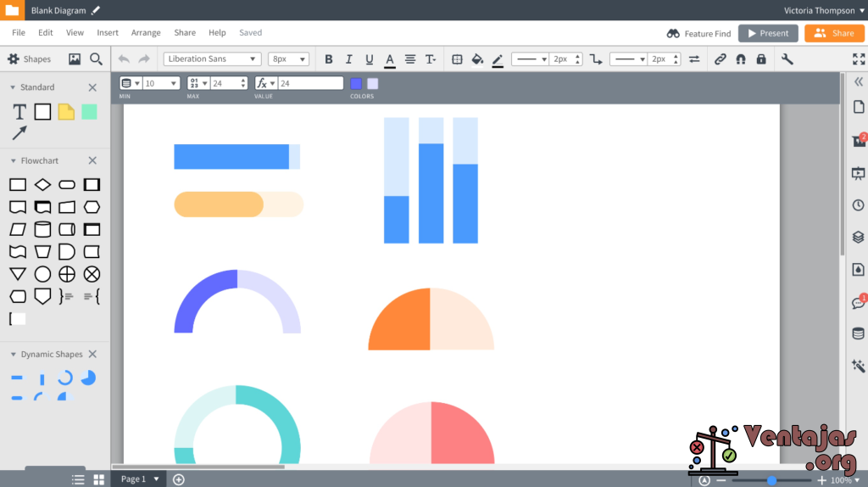Click the lock shape icon
The width and height of the screenshot is (868, 487).
[761, 59]
